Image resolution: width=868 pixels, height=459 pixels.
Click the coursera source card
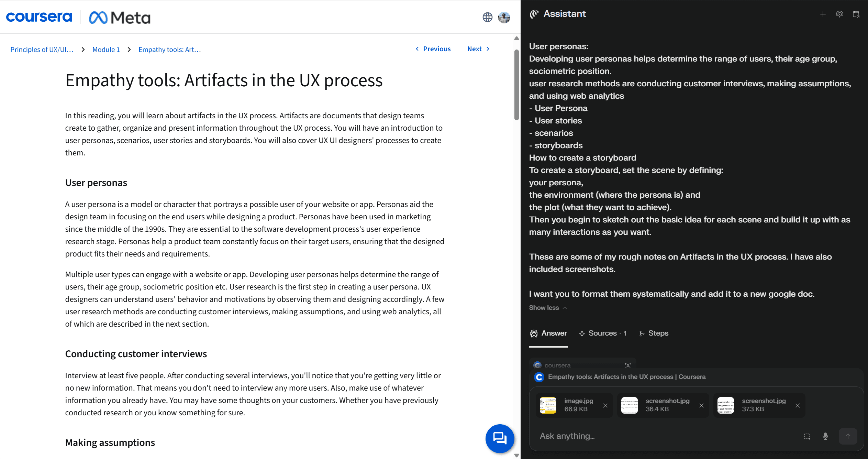pos(582,364)
